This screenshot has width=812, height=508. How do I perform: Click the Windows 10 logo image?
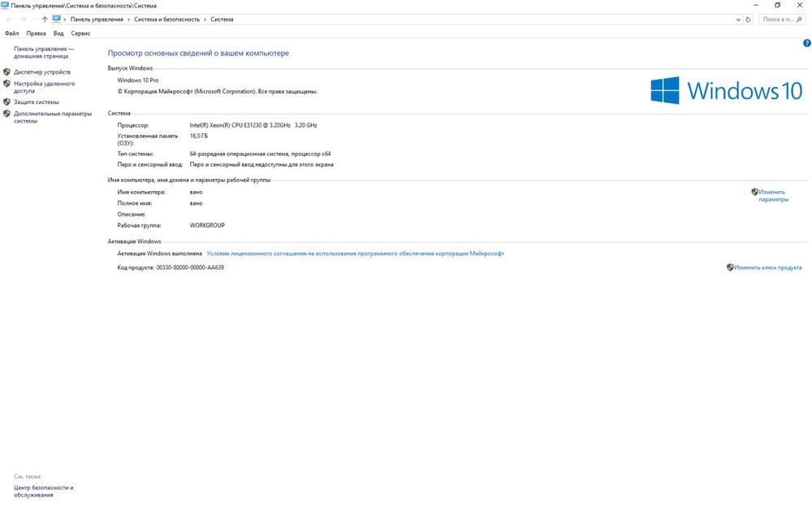(x=727, y=91)
